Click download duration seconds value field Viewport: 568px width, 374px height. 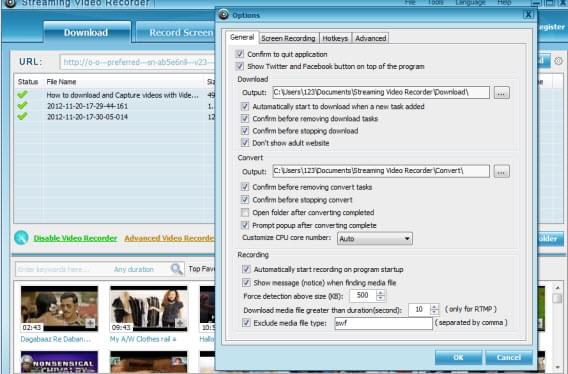click(419, 309)
